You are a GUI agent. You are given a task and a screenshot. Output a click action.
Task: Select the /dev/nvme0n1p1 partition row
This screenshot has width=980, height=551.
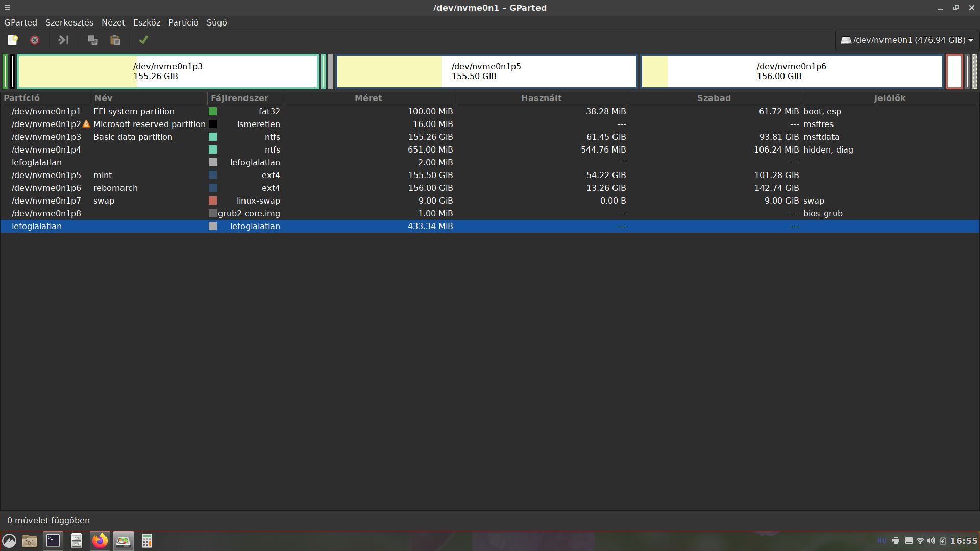click(490, 111)
